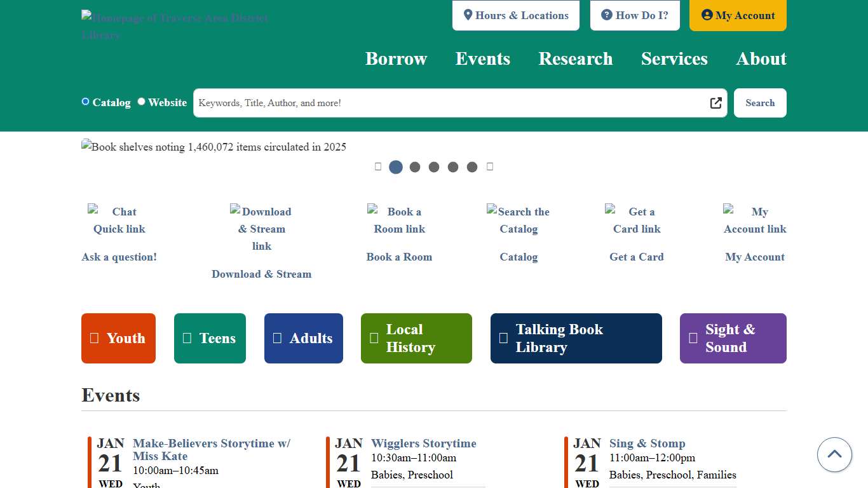This screenshot has width=868, height=488.
Task: Open the Research menu
Action: click(575, 58)
